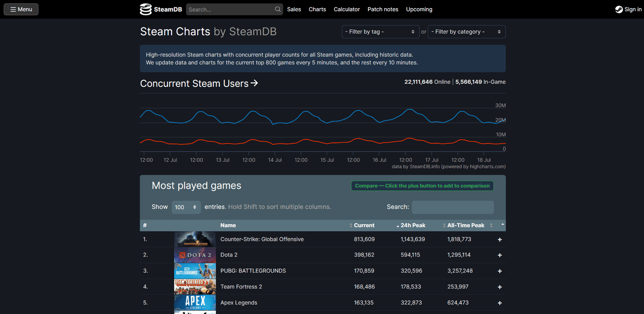The width and height of the screenshot is (644, 314).
Task: Open the Dota 2 game link
Action: (x=229, y=255)
